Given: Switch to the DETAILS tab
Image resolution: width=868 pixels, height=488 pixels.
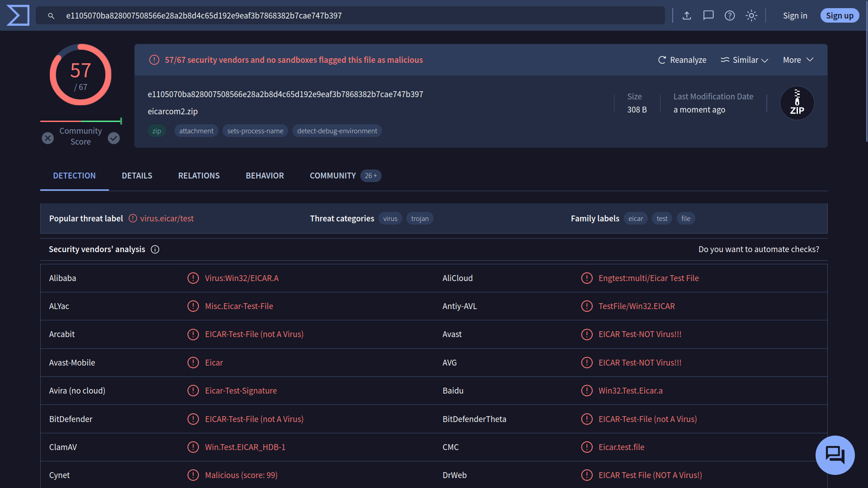Looking at the screenshot, I should click(137, 176).
